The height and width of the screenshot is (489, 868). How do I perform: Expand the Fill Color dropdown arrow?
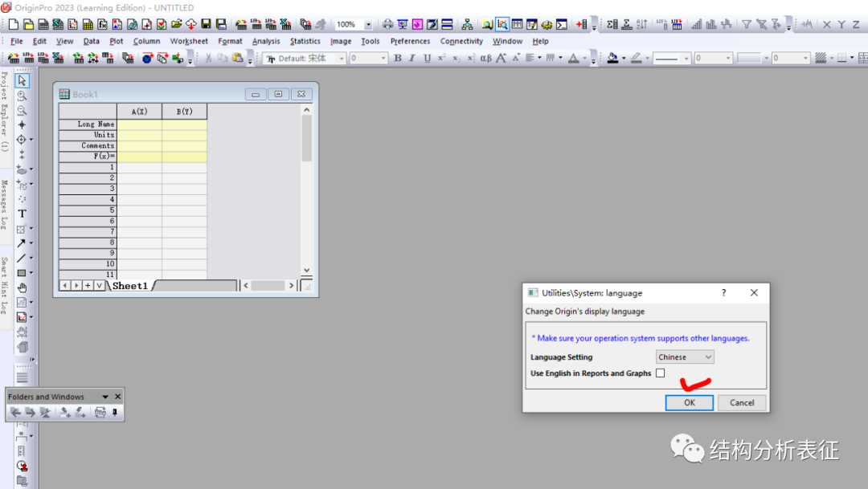[x=624, y=58]
